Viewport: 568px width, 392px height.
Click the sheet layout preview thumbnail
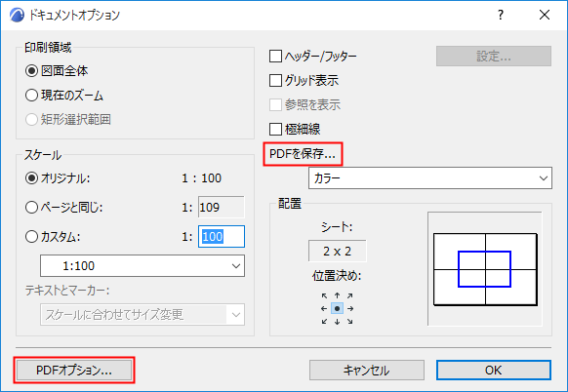485,269
